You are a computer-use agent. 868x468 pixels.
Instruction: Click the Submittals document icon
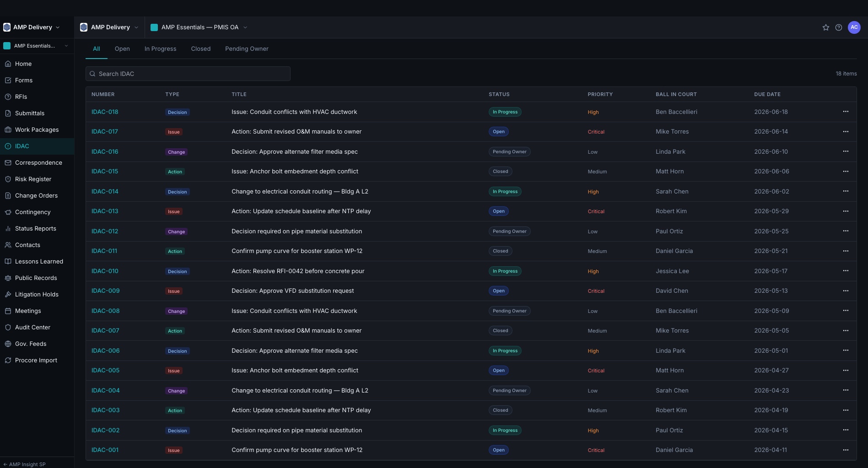pyautogui.click(x=8, y=113)
